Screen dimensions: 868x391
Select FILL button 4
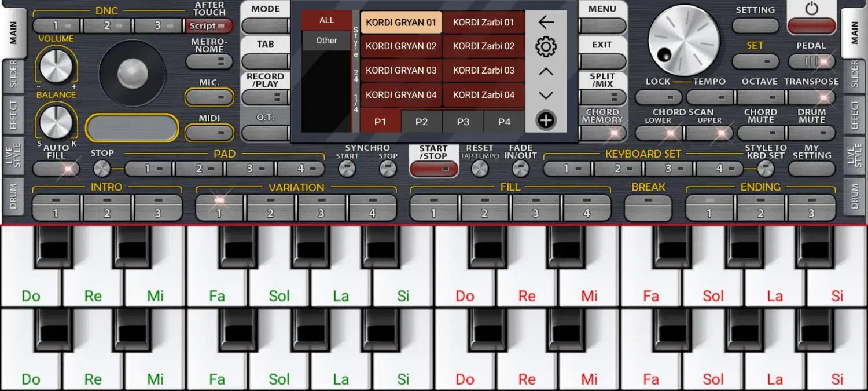pyautogui.click(x=587, y=207)
